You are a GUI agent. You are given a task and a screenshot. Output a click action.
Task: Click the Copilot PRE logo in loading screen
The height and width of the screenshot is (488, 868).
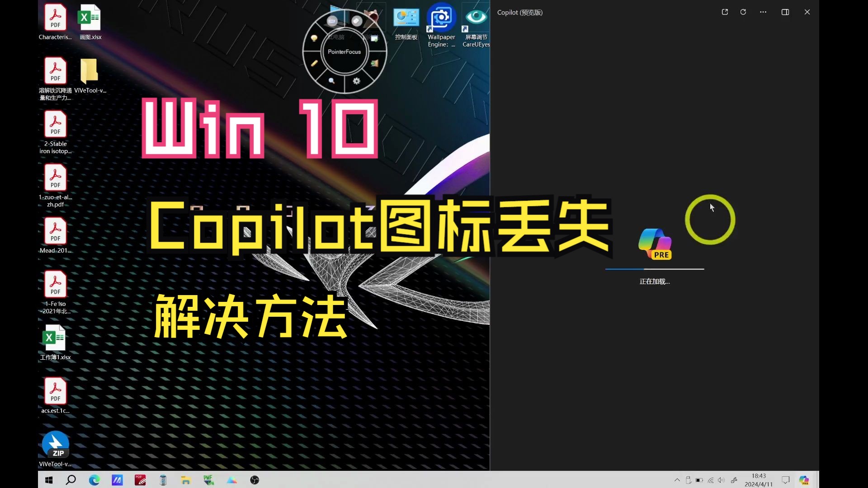click(x=655, y=244)
